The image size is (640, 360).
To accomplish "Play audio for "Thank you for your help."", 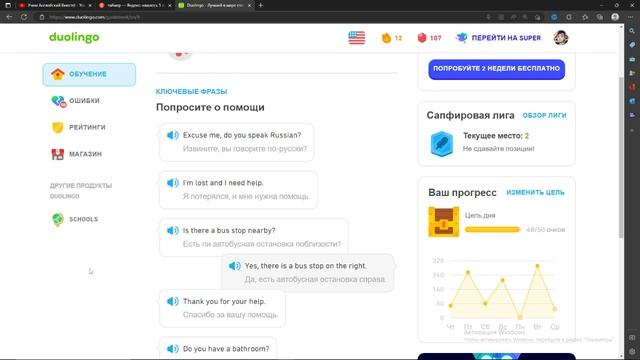I will (x=173, y=301).
